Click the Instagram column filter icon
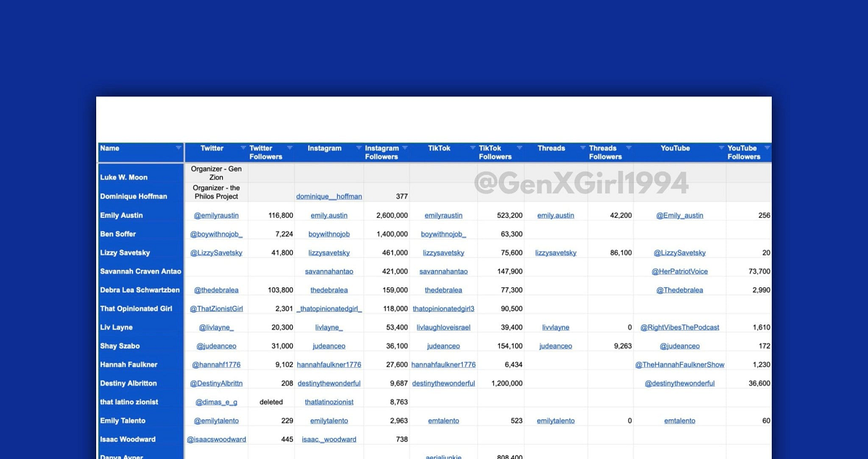Screen dimensions: 868x459 (359, 148)
